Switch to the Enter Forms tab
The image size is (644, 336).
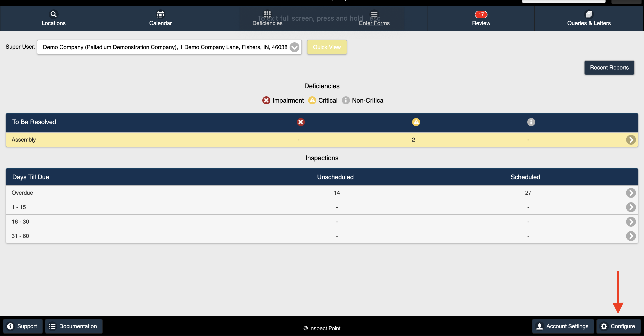click(x=374, y=19)
